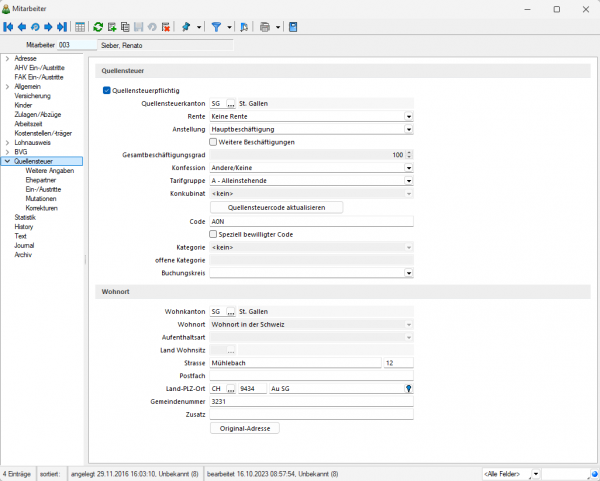Screen dimensions: 600x481
Task: Click the printer icon in toolbar
Action: tap(265, 27)
